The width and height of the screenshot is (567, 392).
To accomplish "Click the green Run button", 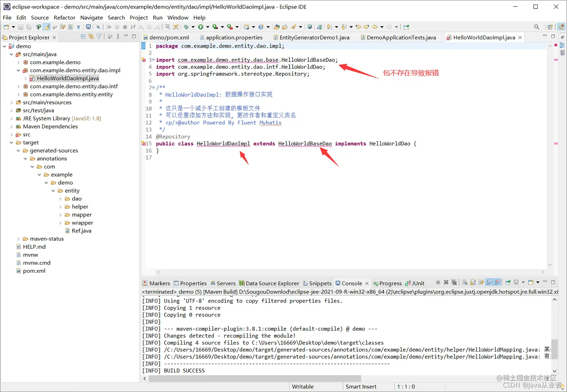I will (201, 27).
